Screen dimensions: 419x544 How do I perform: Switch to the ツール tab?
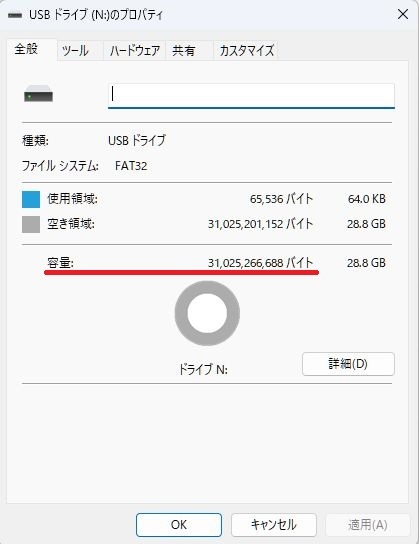pos(75,51)
